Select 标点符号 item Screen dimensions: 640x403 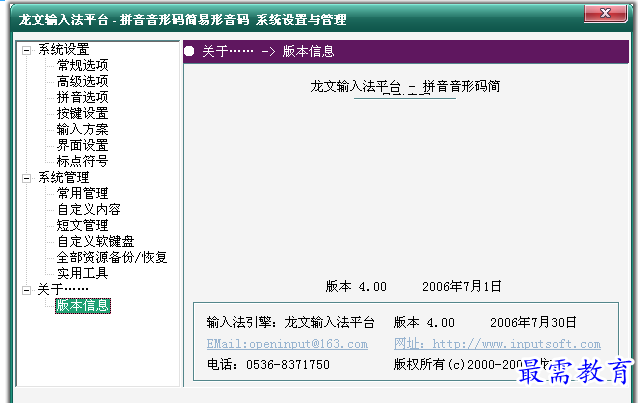82,161
